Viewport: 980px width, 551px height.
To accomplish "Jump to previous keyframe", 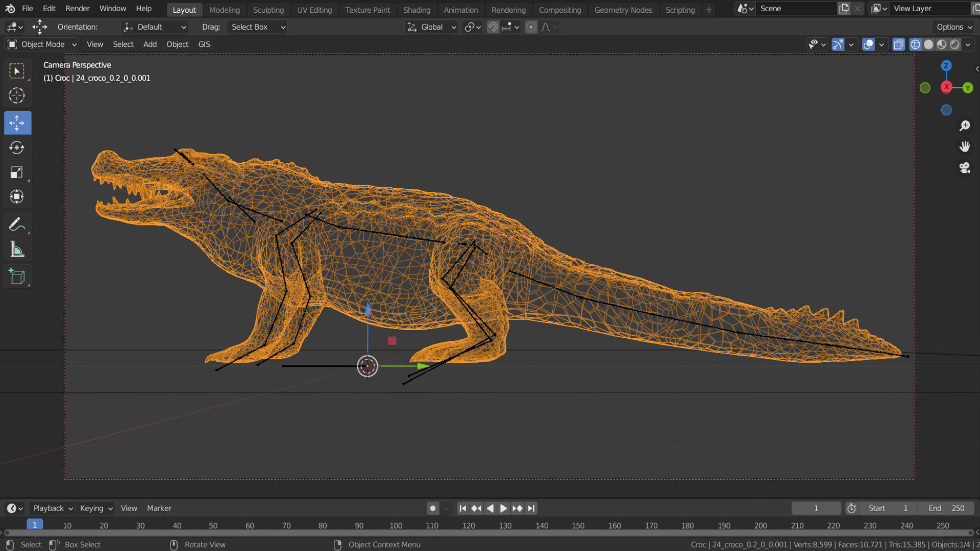I will [476, 508].
